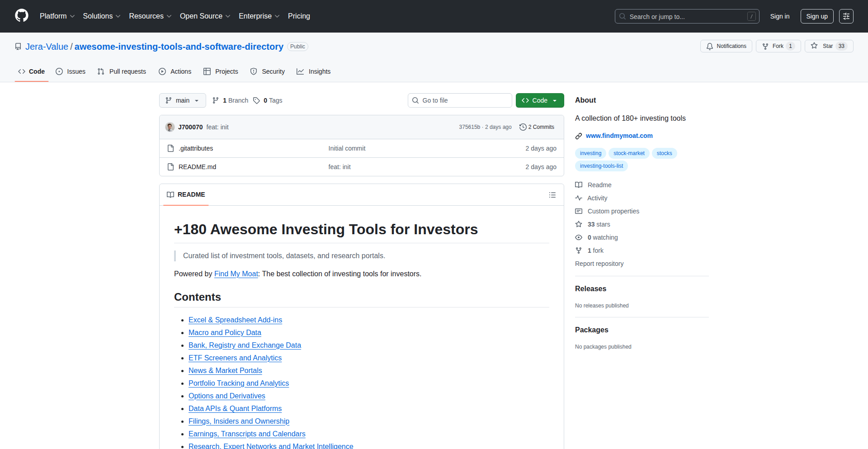Click the GitHub logo icon
868x449 pixels.
[22, 16]
